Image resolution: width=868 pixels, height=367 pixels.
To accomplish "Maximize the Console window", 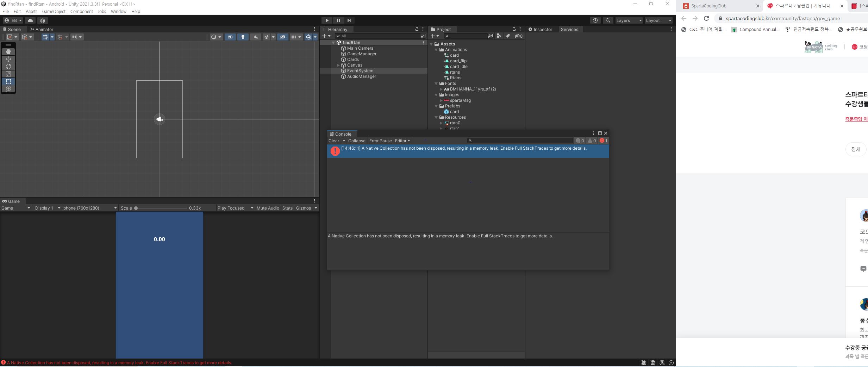I will tap(600, 133).
